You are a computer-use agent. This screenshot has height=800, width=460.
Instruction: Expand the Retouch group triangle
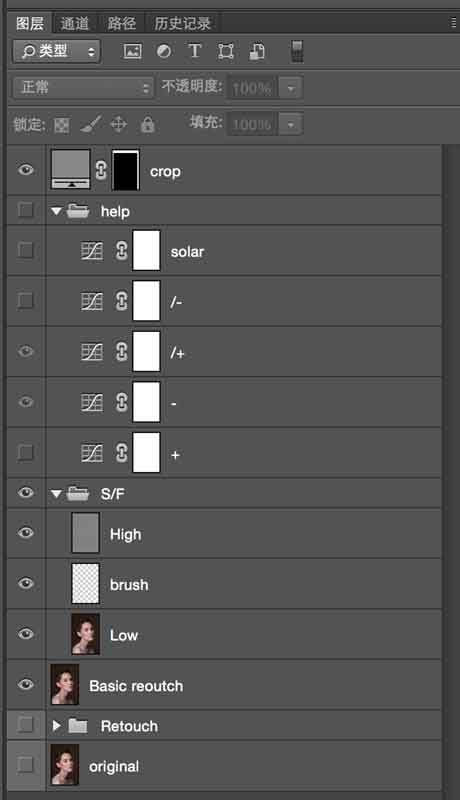(x=56, y=725)
